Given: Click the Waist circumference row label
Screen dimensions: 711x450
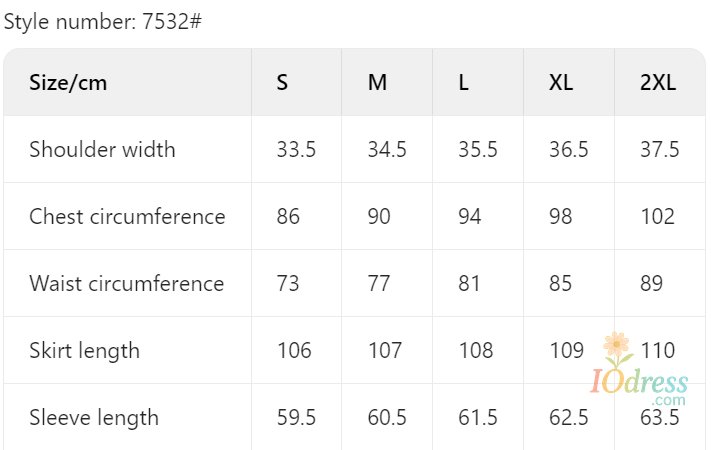Looking at the screenshot, I should pyautogui.click(x=126, y=284).
